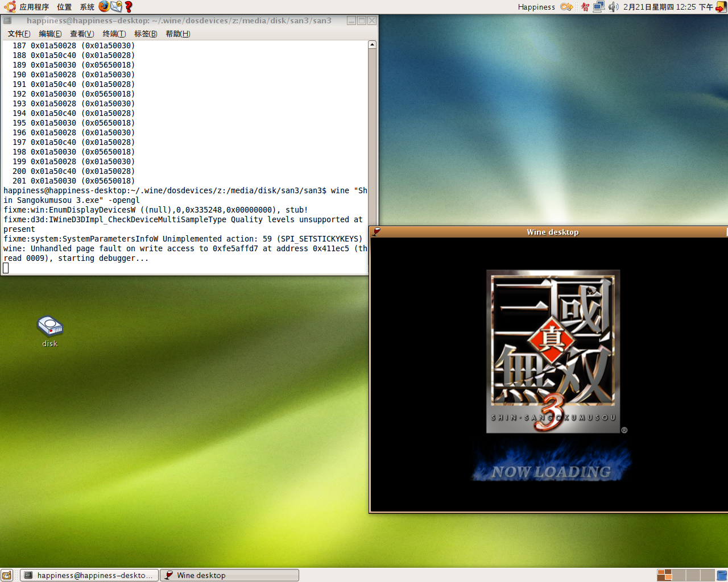This screenshot has width=728, height=582.
Task: Launch the Evolution mail icon in panel
Action: pos(116,6)
